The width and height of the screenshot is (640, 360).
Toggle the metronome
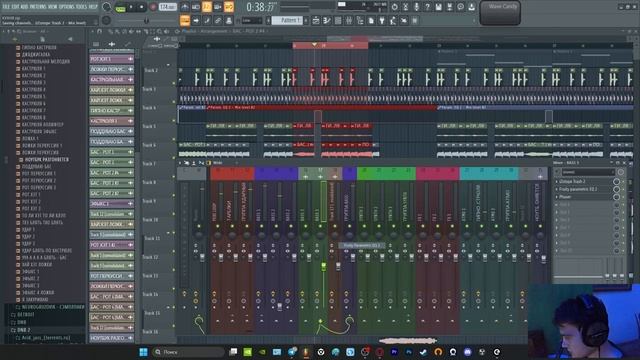point(184,7)
